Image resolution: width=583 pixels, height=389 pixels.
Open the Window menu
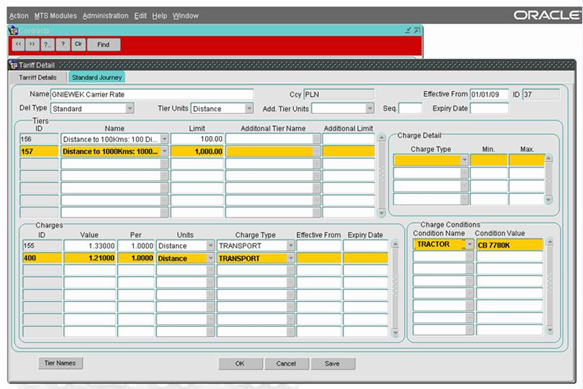pos(185,16)
